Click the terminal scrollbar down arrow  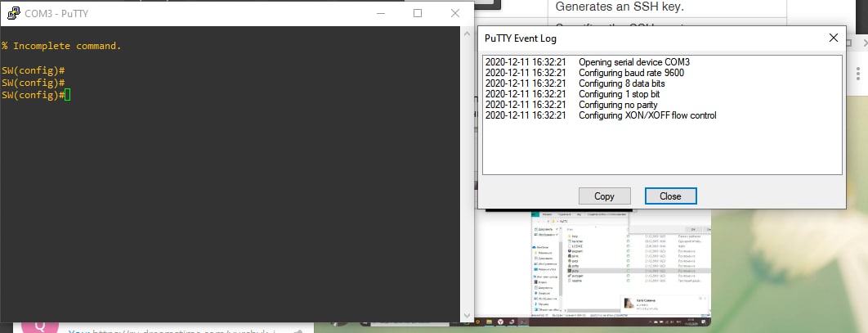[467, 316]
